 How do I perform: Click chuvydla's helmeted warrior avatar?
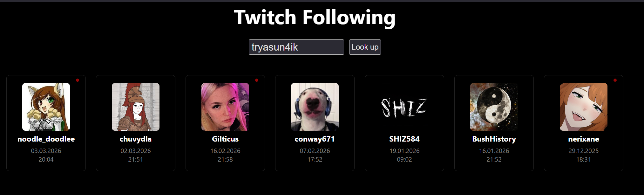(136, 107)
